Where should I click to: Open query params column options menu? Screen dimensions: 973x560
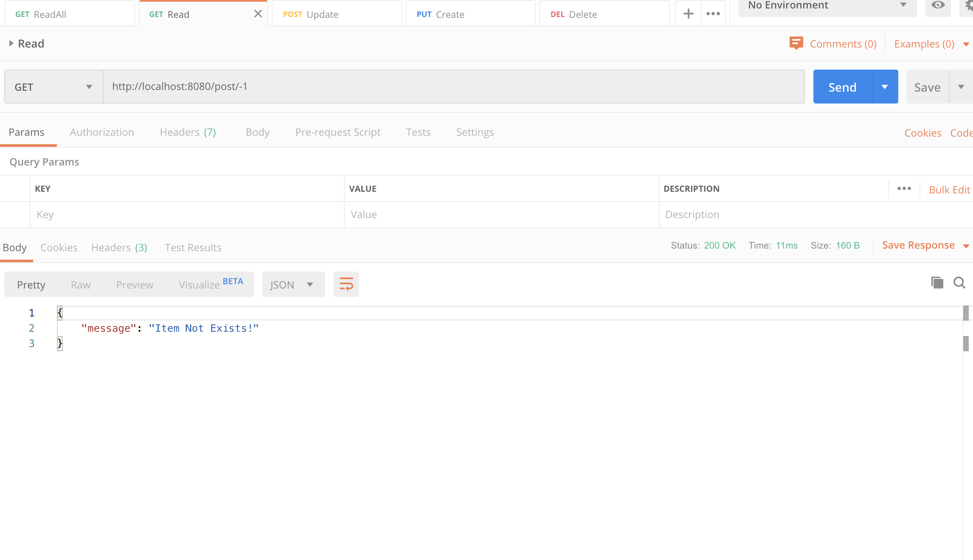(904, 189)
